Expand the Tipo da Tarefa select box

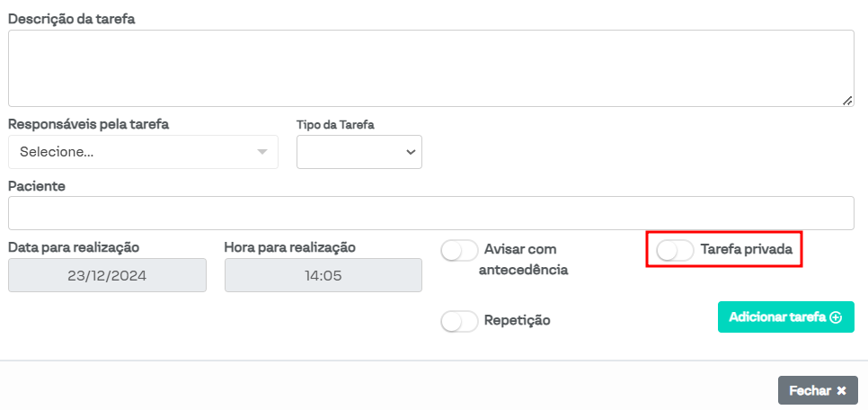click(359, 152)
